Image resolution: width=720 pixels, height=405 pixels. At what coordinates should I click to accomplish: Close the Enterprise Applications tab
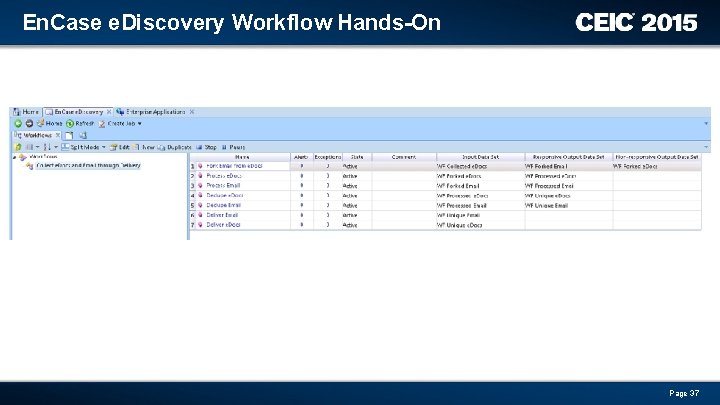[192, 112]
